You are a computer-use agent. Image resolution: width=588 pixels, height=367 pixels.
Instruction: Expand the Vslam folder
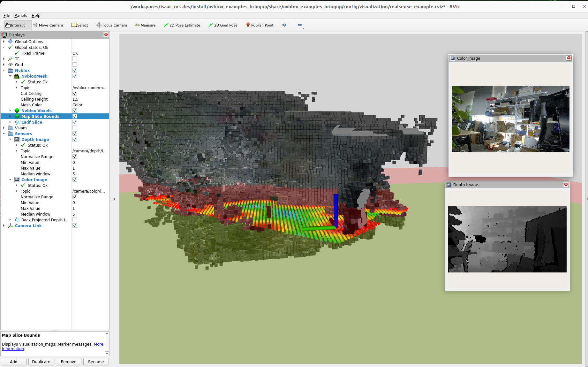4,128
